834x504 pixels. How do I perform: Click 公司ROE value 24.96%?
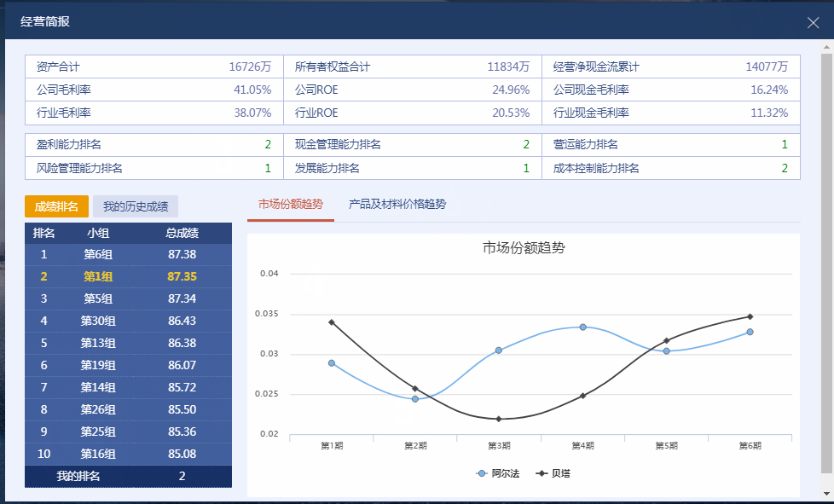point(511,90)
